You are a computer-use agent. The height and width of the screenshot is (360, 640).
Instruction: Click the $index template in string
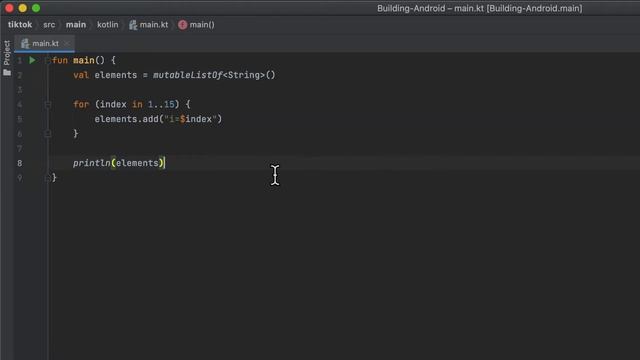[196, 119]
